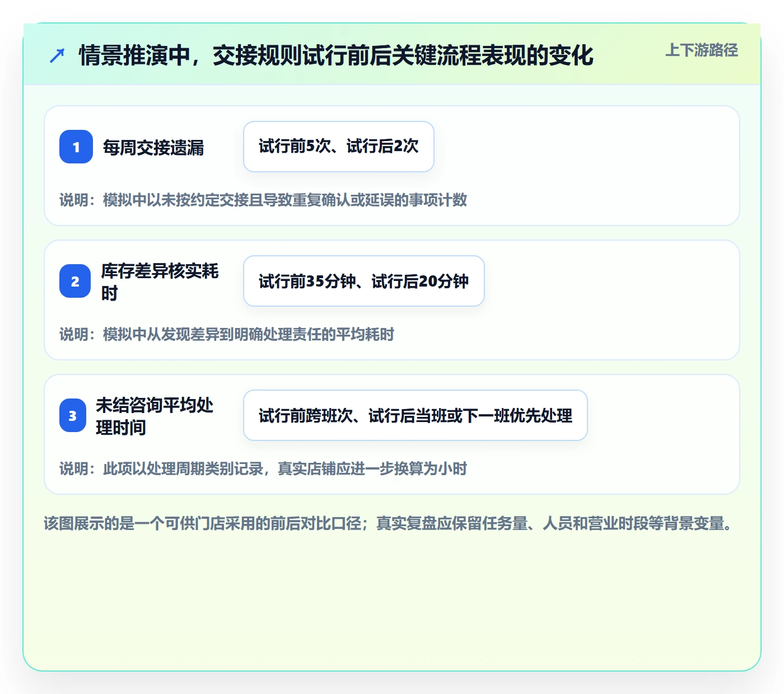The width and height of the screenshot is (784, 694).
Task: Click the 库存差异核实耗时 metric title
Action: [x=160, y=282]
